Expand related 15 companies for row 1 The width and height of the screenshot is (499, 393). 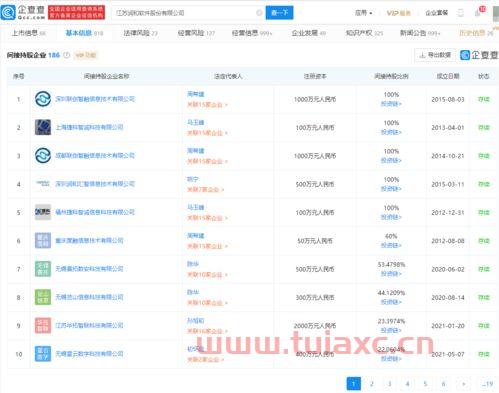pyautogui.click(x=207, y=105)
